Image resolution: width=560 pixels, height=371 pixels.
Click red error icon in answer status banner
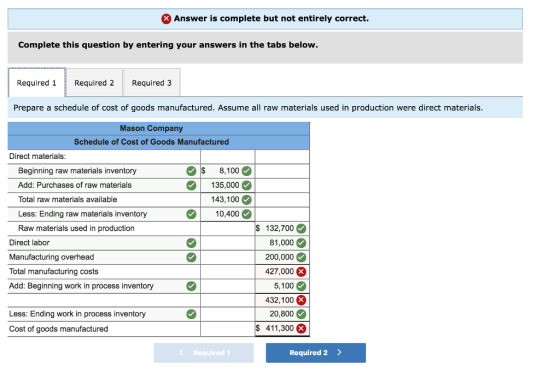coord(166,19)
